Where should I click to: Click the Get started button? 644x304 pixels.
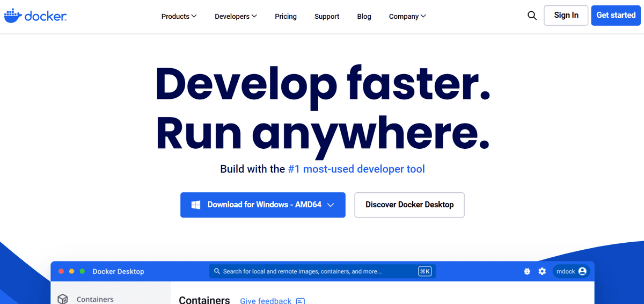point(616,15)
